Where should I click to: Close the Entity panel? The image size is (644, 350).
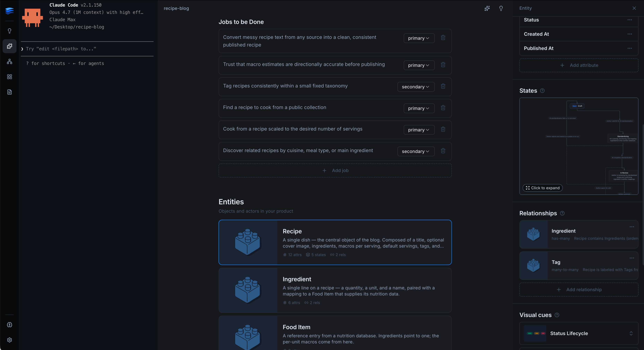(634, 8)
